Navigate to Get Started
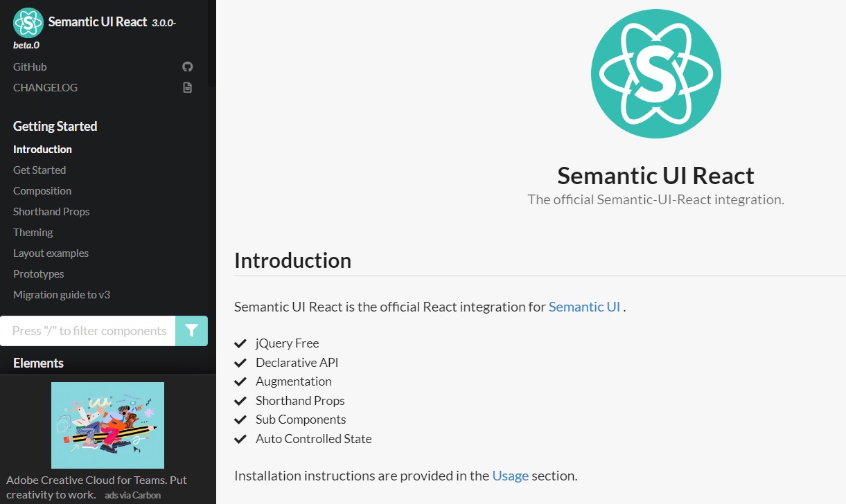The height and width of the screenshot is (504, 846). click(x=39, y=170)
